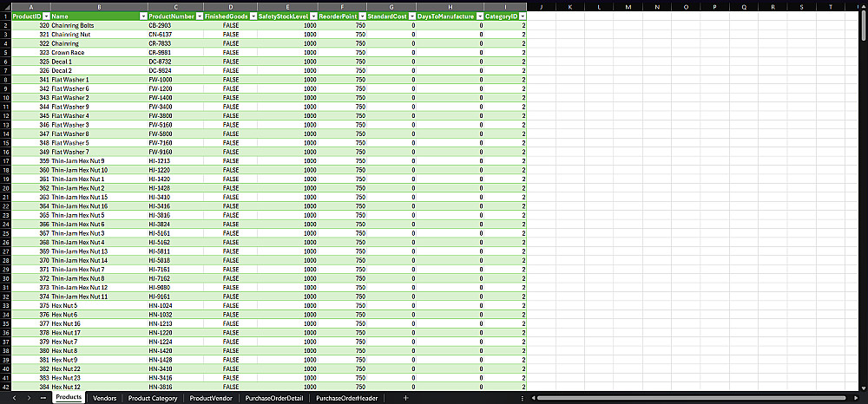Open the StandardCost filter dropdown arrow

[411, 16]
